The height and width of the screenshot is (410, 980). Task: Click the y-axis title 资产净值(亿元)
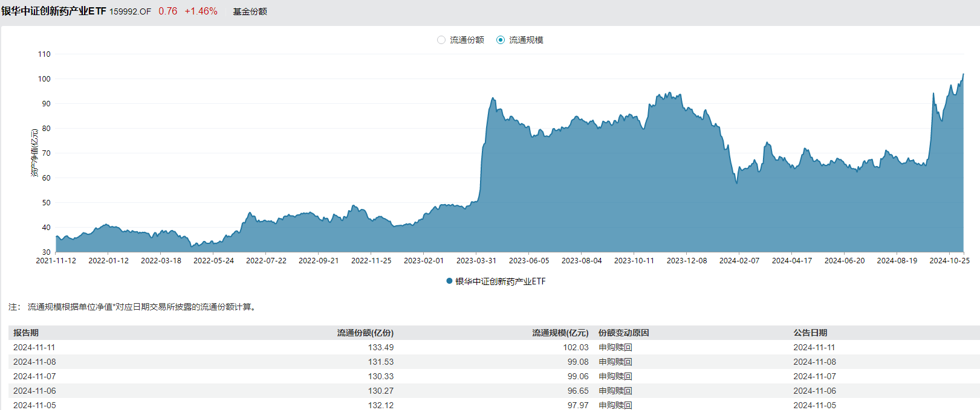tap(34, 153)
